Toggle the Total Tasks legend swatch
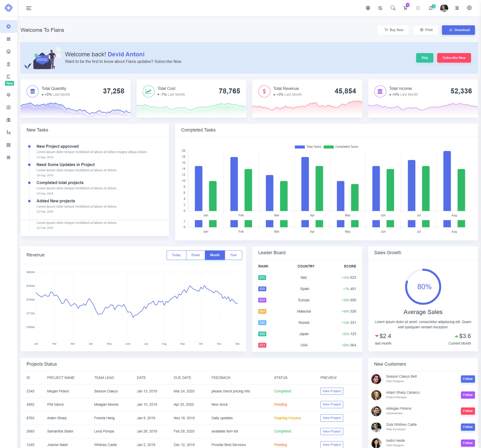481x448 pixels. pyautogui.click(x=300, y=147)
